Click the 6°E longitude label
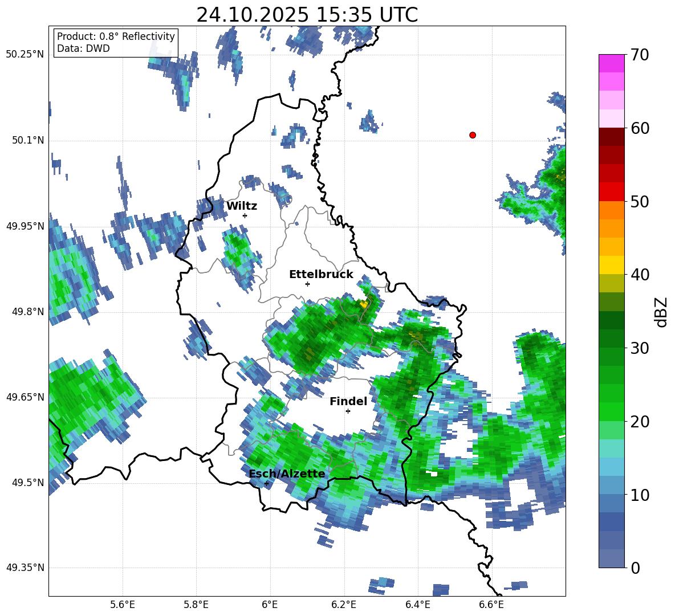 point(270,605)
